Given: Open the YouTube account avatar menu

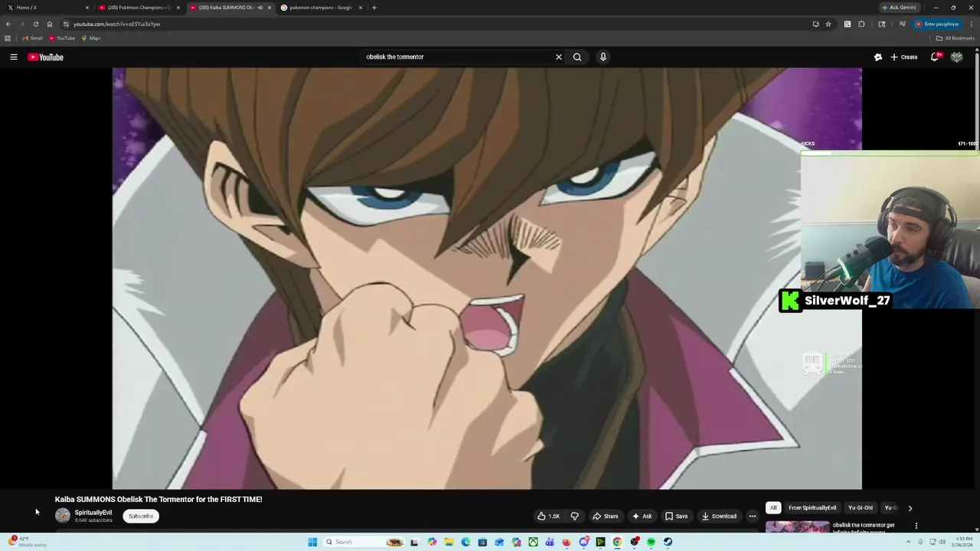Looking at the screenshot, I should point(956,57).
